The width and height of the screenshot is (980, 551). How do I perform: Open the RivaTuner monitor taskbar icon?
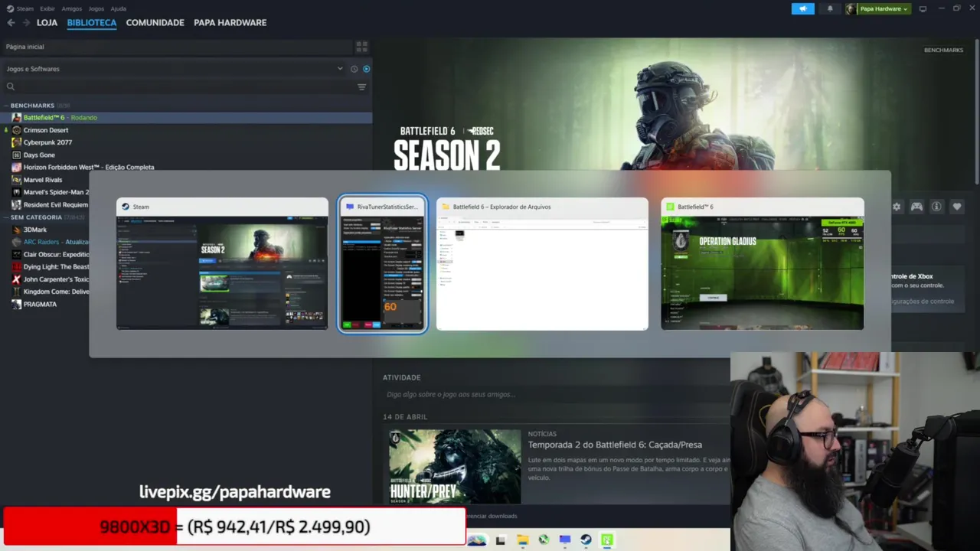click(565, 540)
